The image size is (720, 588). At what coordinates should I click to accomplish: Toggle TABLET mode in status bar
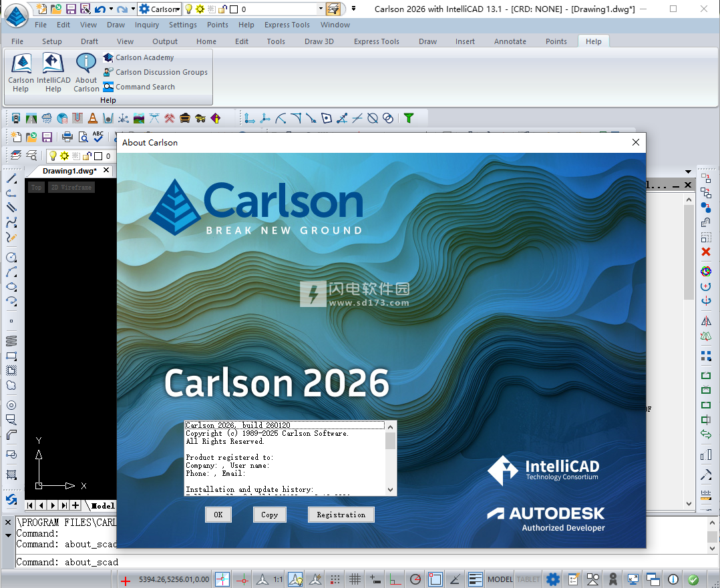tap(528, 579)
